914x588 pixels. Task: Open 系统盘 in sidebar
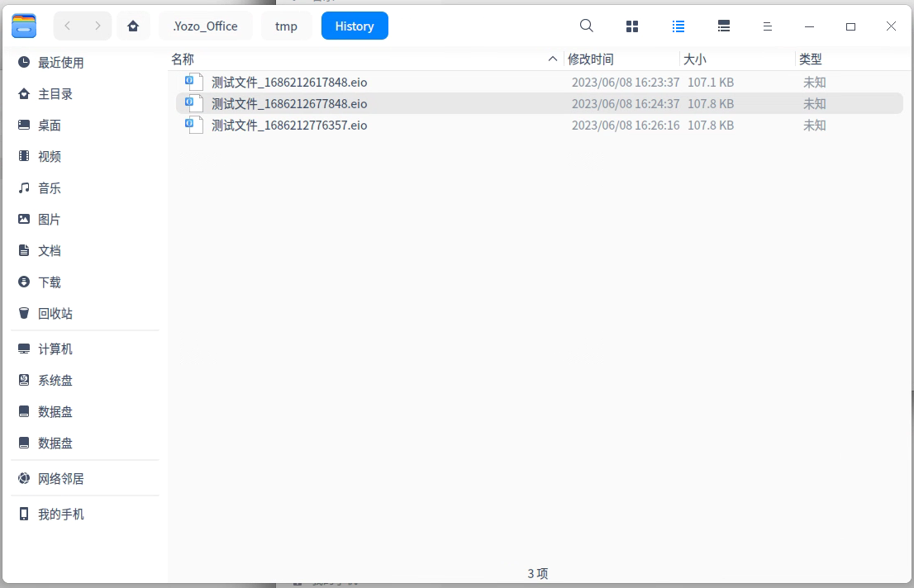click(x=85, y=380)
